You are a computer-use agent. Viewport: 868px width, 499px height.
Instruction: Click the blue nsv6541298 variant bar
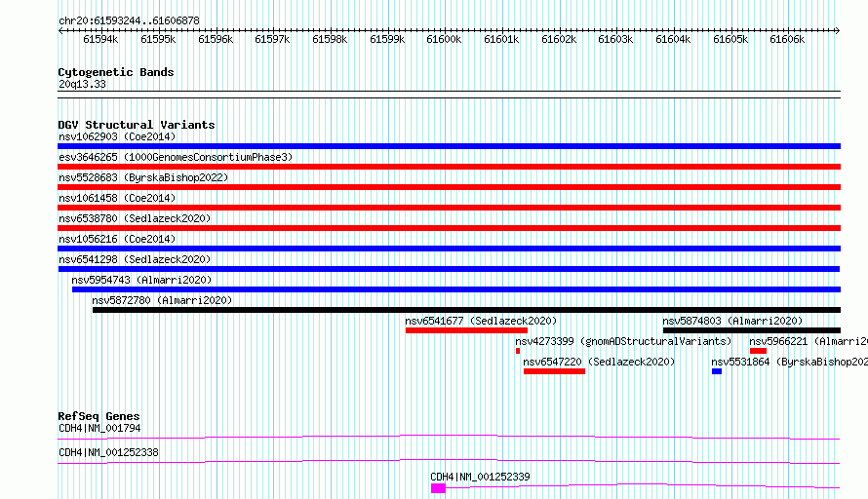pyautogui.click(x=449, y=269)
